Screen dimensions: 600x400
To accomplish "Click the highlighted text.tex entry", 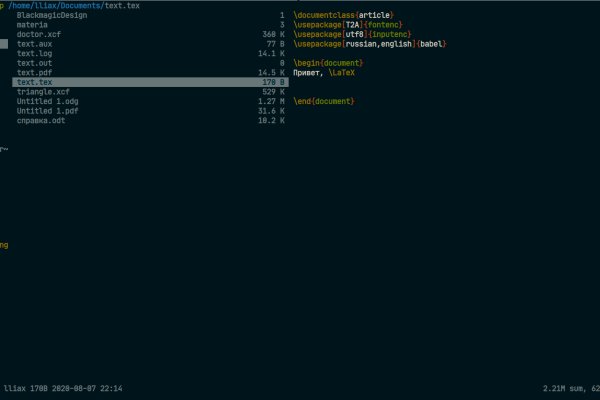I will tap(34, 82).
